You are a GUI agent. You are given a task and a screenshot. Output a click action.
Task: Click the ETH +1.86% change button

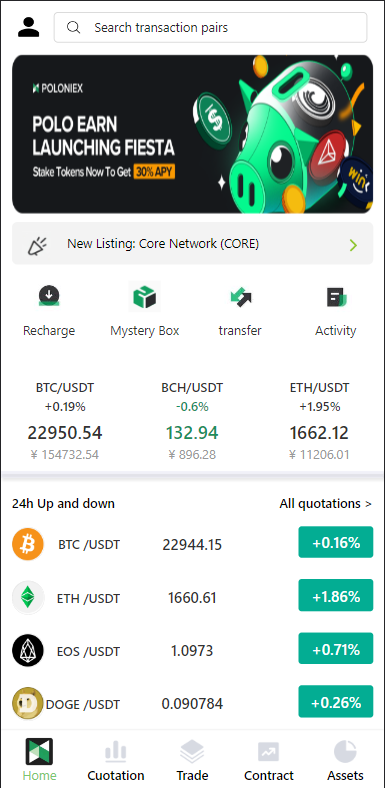(336, 596)
